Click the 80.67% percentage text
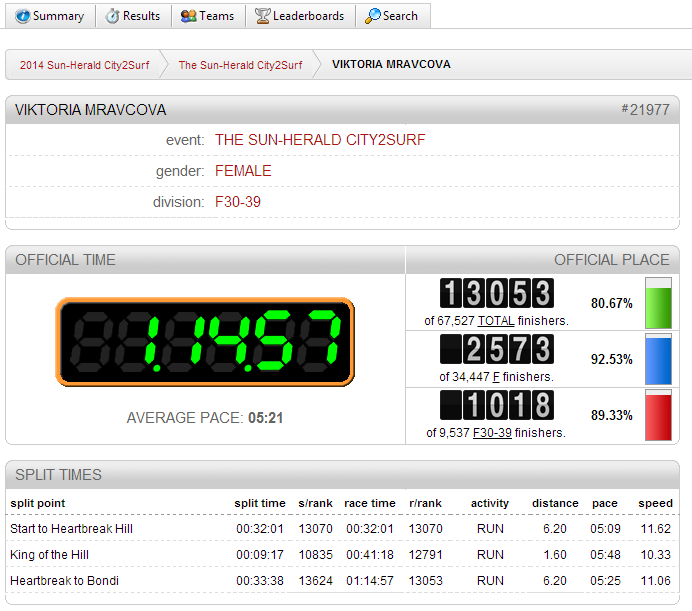 tap(612, 303)
